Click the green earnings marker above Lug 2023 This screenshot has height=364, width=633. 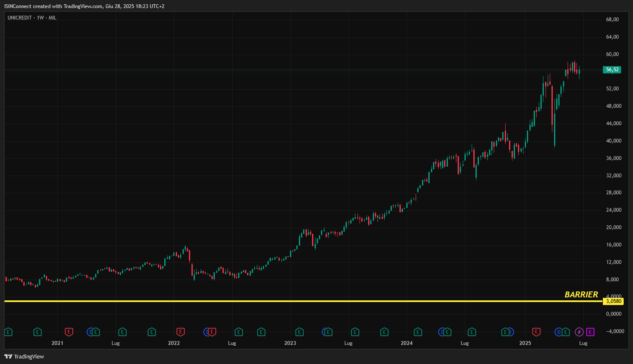coord(355,332)
